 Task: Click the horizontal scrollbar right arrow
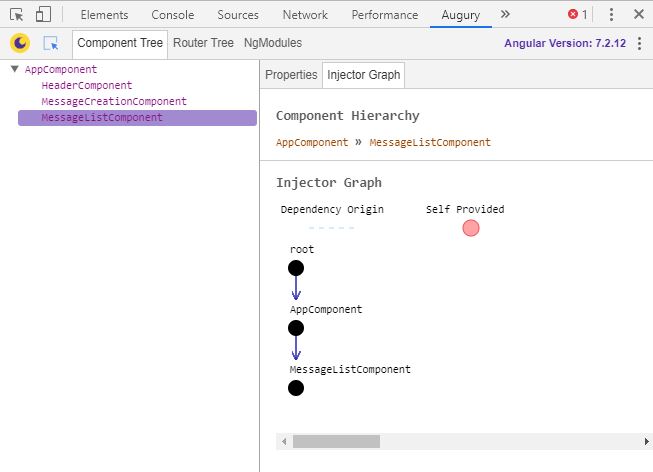pos(645,441)
